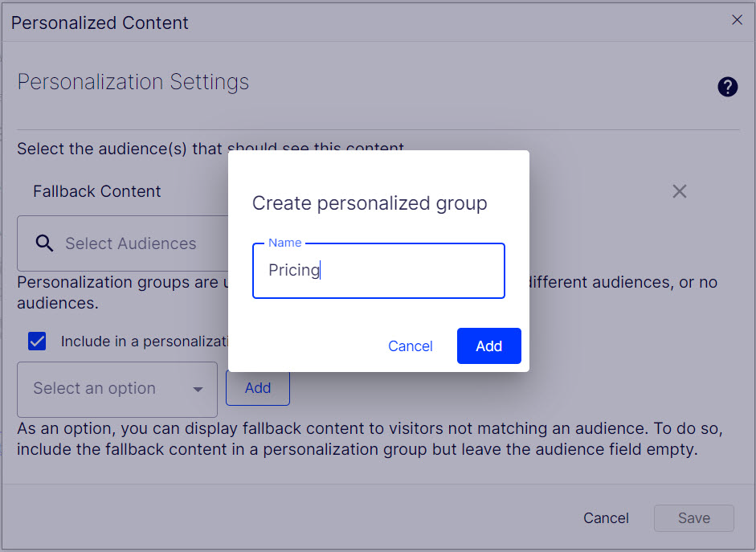The width and height of the screenshot is (756, 552).
Task: Cancel the Create personalized group popup
Action: click(411, 346)
